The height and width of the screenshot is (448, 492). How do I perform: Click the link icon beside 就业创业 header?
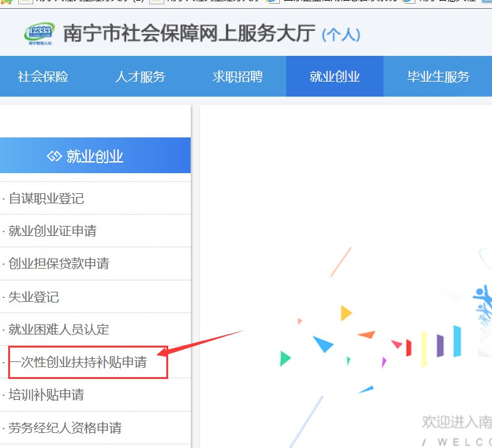pyautogui.click(x=54, y=156)
